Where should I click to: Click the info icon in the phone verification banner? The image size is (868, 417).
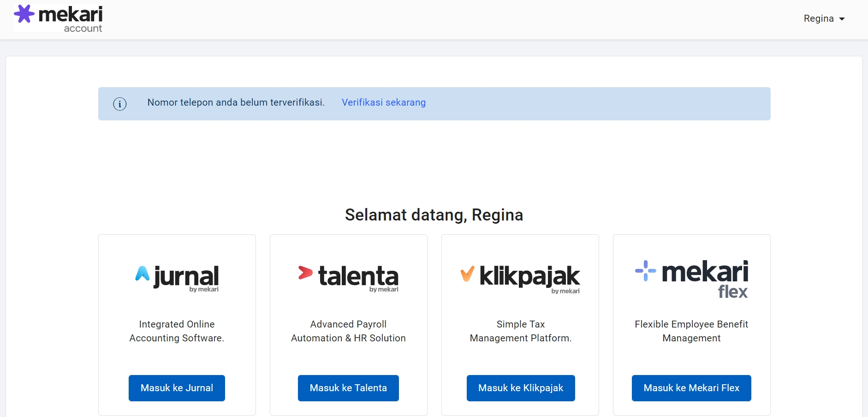click(x=120, y=104)
